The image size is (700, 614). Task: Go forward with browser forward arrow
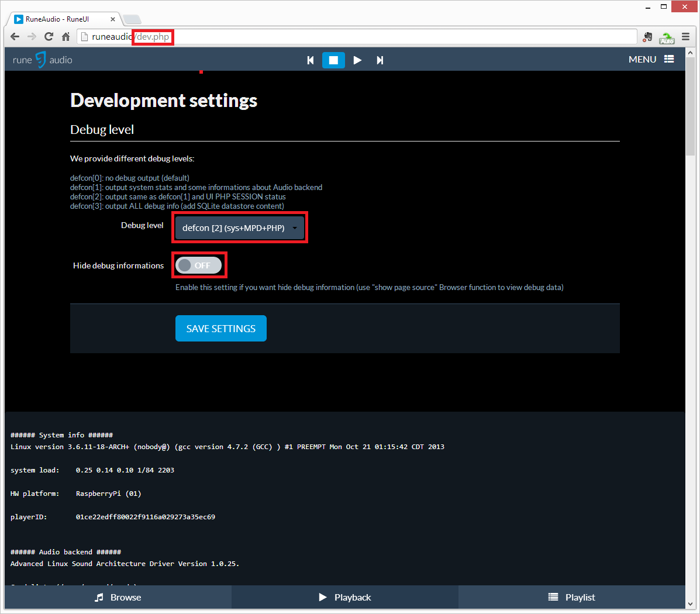(x=32, y=37)
